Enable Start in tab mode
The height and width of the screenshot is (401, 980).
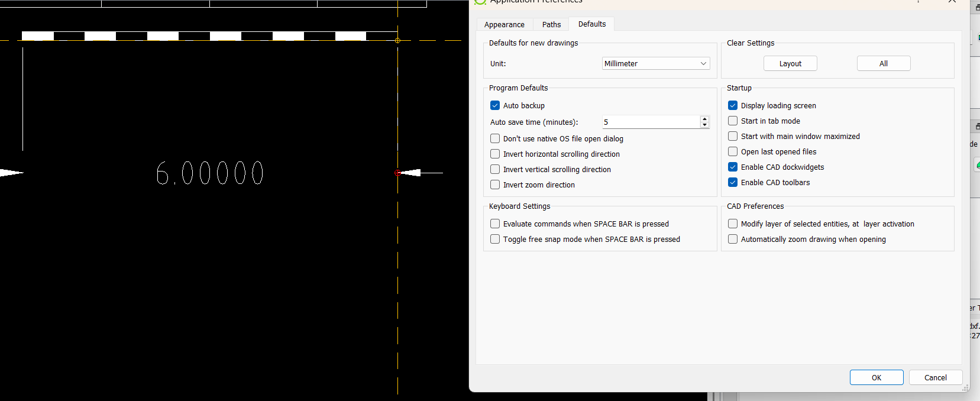(733, 121)
